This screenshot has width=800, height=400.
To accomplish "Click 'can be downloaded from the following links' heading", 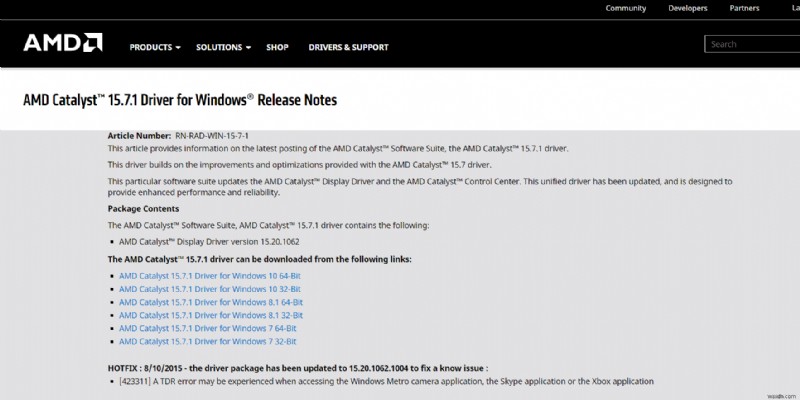I will coord(260,259).
